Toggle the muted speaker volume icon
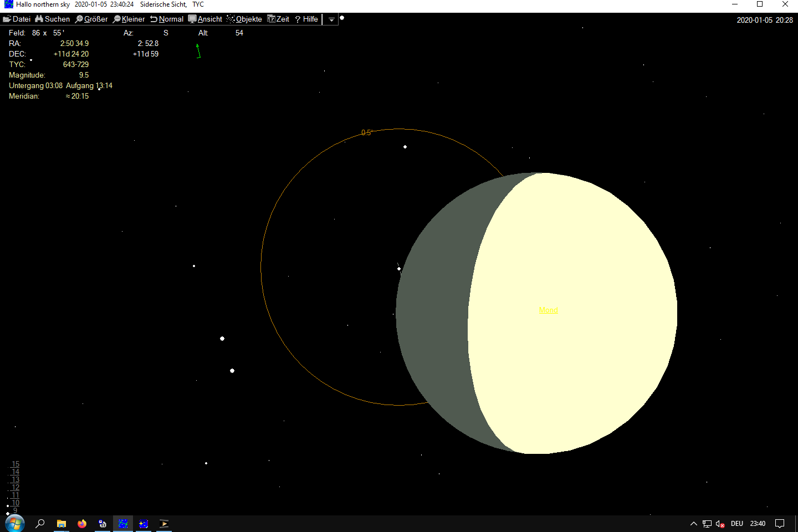798x532 pixels. 720,524
